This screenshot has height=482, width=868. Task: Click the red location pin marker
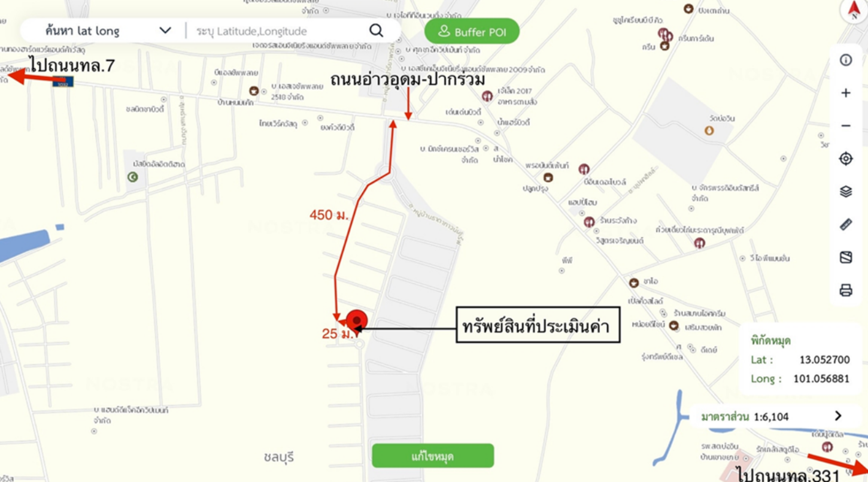click(x=357, y=322)
